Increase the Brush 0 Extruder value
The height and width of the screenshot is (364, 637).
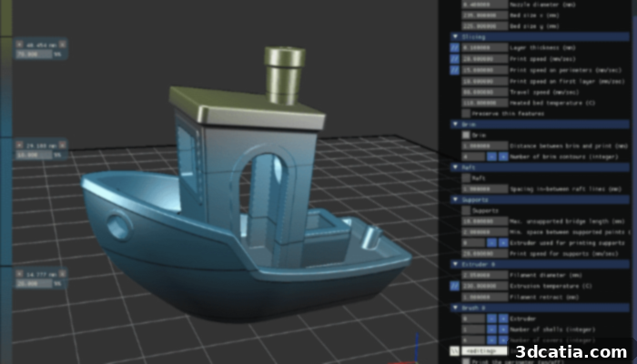pyautogui.click(x=503, y=318)
